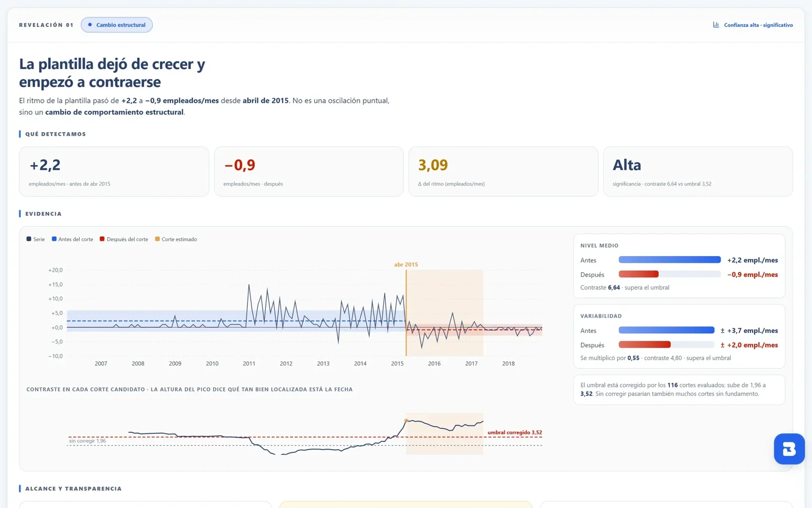Toggle the Serie legend swatch

[29, 239]
